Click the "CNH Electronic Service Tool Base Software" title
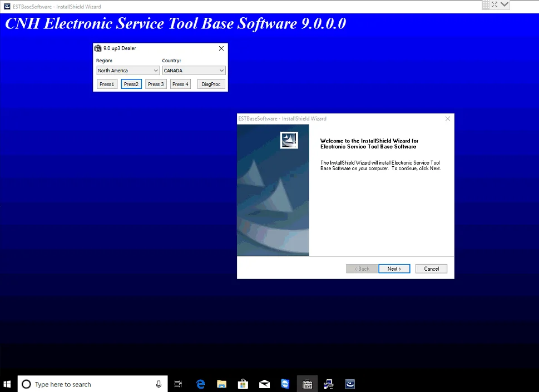This screenshot has width=539, height=392. pyautogui.click(x=175, y=23)
